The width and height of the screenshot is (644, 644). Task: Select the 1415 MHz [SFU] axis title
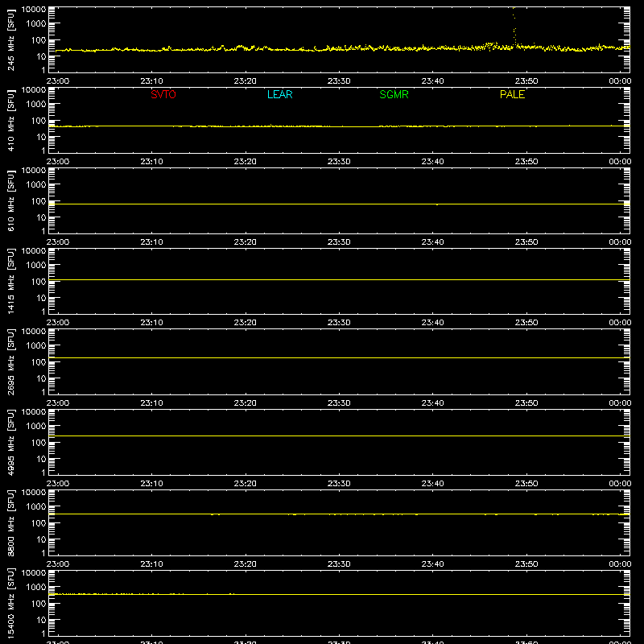10,281
